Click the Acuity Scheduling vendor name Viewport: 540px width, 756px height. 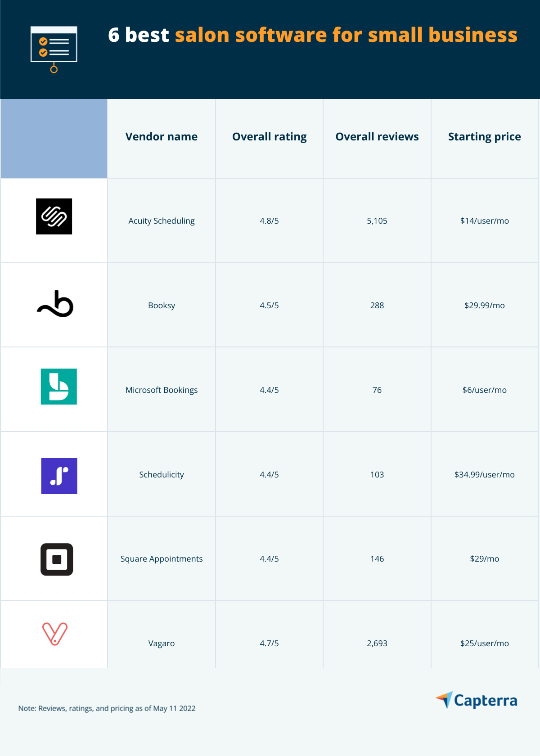[x=162, y=221]
